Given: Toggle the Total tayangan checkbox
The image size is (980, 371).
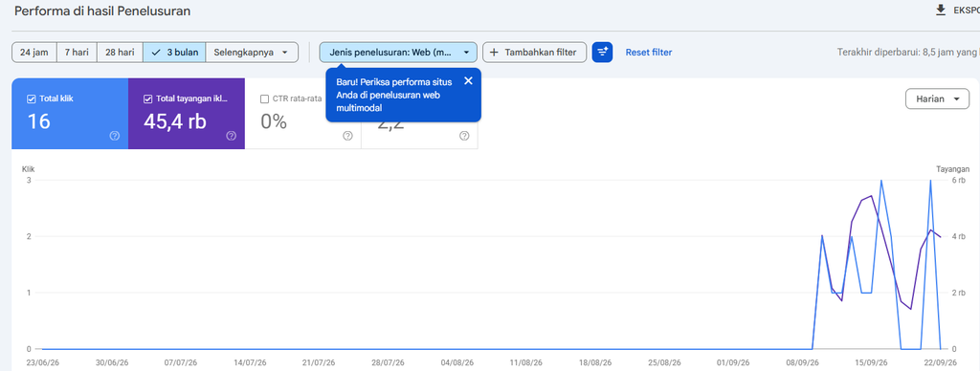Looking at the screenshot, I should pyautogui.click(x=148, y=98).
